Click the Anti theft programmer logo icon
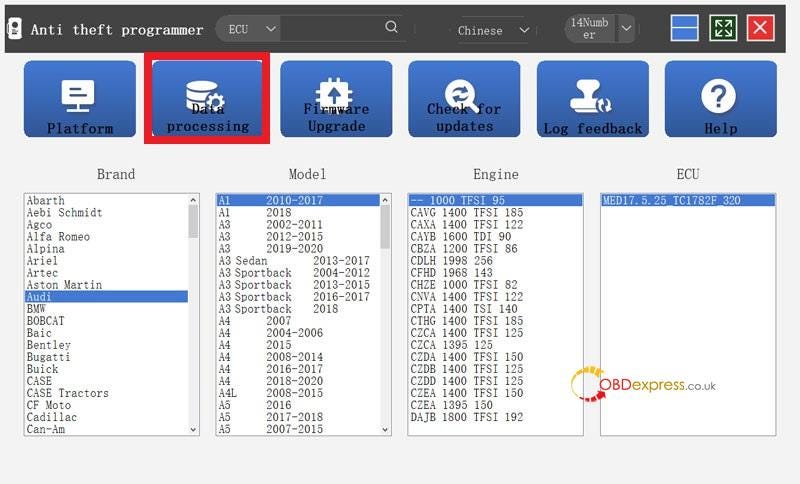800x484 pixels. click(x=15, y=29)
